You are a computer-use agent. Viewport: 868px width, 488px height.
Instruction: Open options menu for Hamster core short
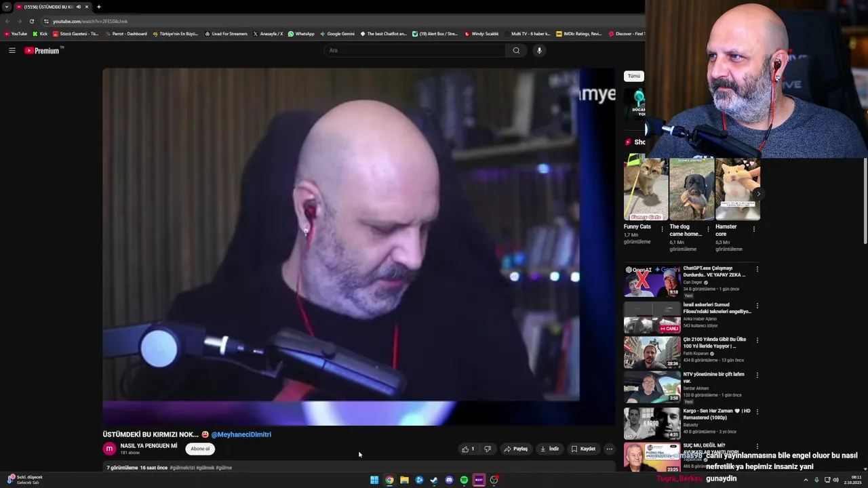click(x=754, y=229)
